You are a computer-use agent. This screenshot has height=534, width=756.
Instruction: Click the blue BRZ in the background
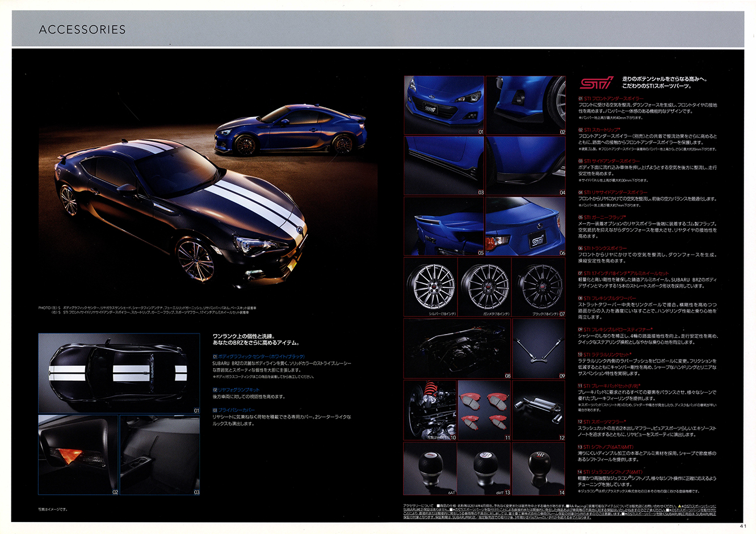coord(291,130)
